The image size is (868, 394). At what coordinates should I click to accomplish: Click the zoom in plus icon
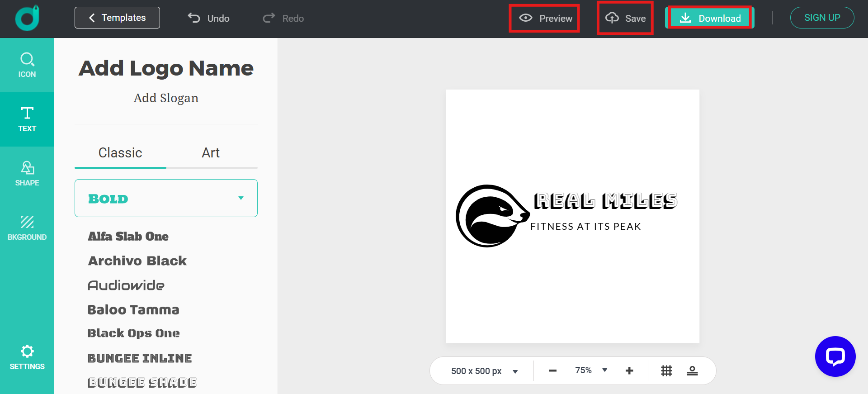coord(629,371)
